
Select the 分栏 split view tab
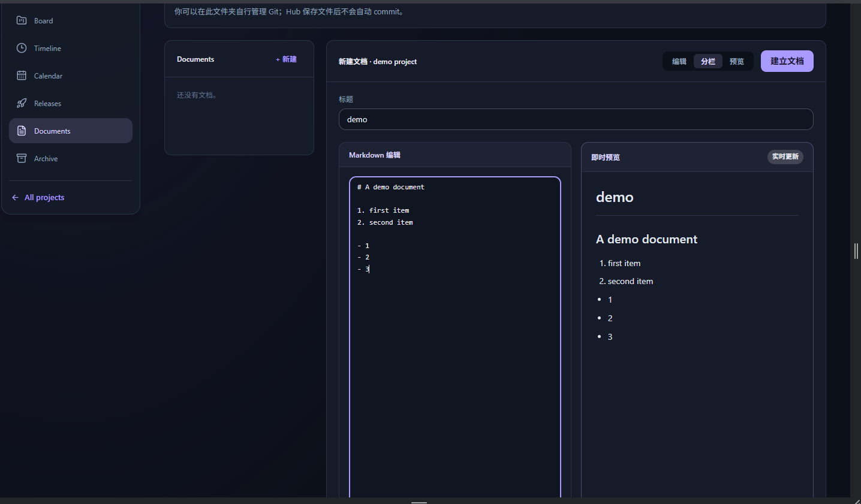pyautogui.click(x=708, y=61)
